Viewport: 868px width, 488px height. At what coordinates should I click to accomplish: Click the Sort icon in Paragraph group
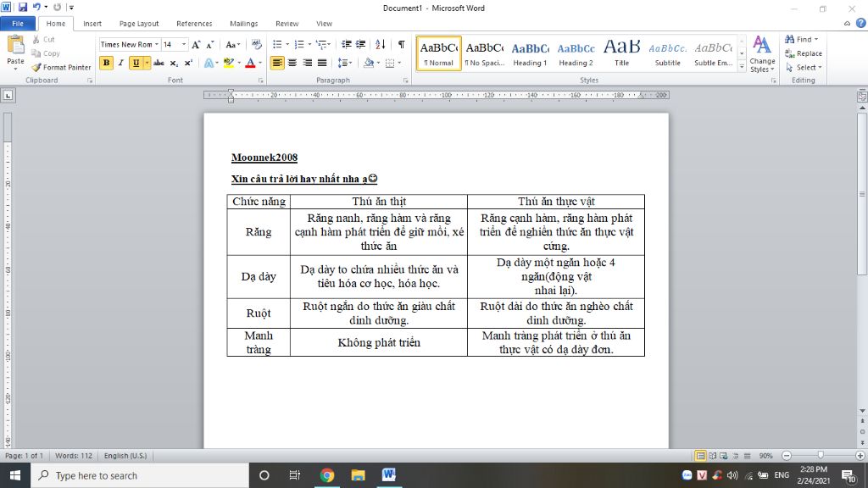tap(381, 44)
